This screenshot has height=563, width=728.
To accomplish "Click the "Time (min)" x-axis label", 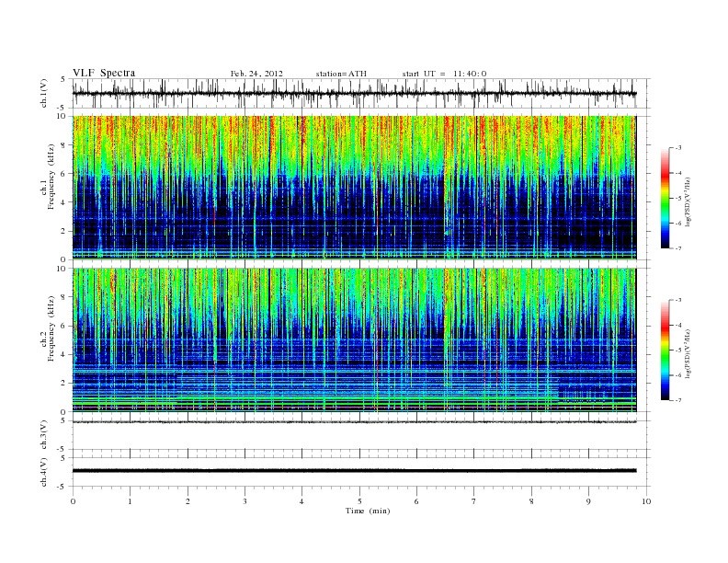I will pos(368,511).
